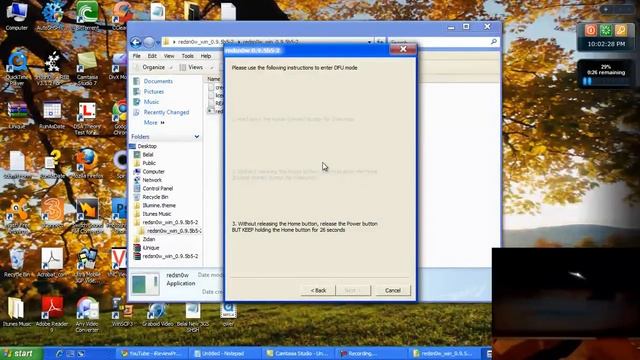Switch to Untitled - Notepad in the taskbar
Image resolution: width=640 pixels, height=360 pixels.
224,353
